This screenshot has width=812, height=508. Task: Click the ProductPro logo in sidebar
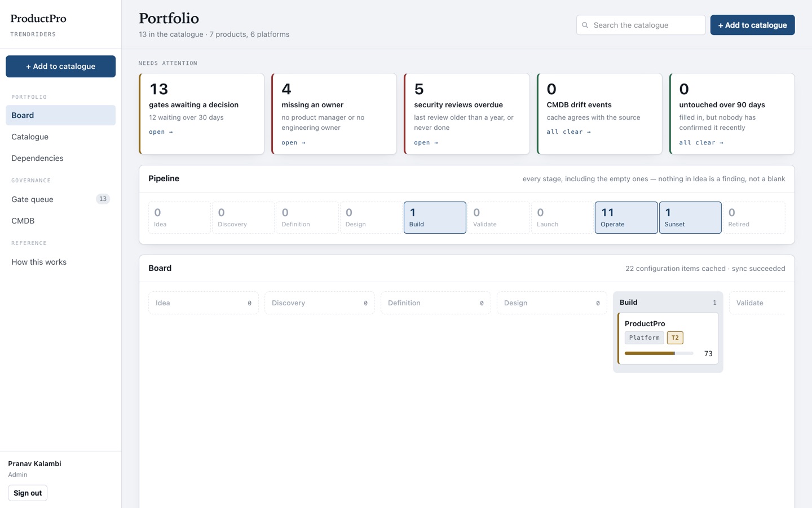tap(38, 19)
